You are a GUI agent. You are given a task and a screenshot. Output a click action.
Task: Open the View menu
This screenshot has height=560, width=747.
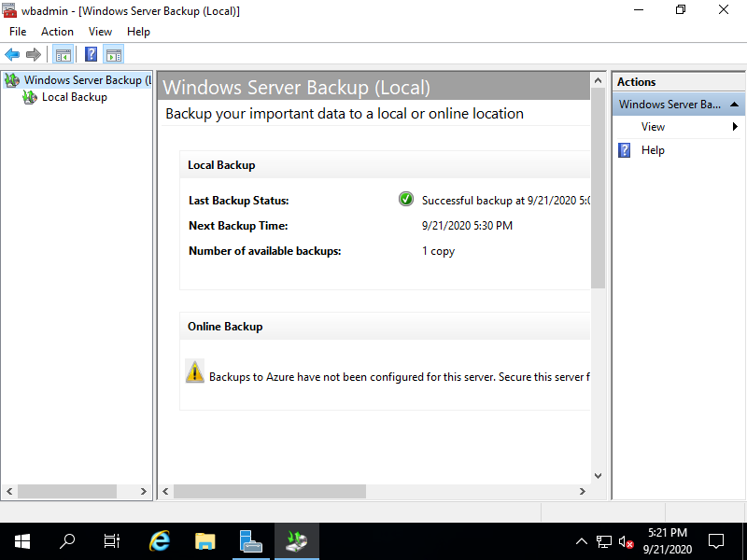click(x=100, y=31)
